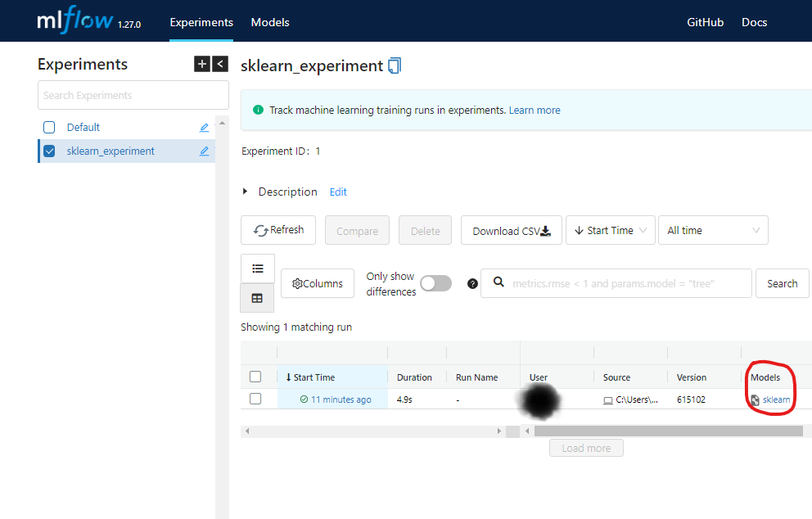The height and width of the screenshot is (519, 812).
Task: Switch to grid table view icon
Action: pyautogui.click(x=257, y=298)
